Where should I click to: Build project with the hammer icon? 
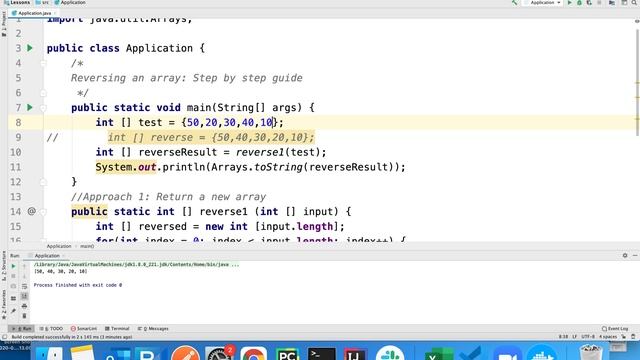[x=514, y=2]
